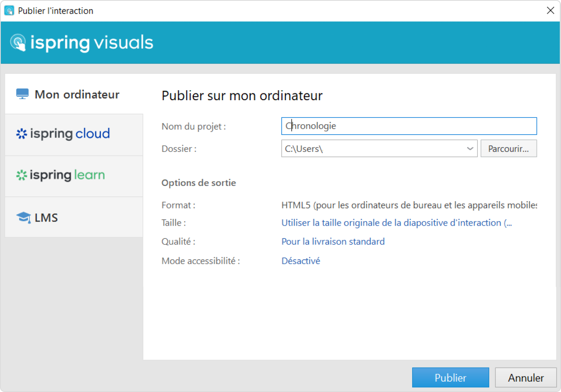The image size is (561, 392).
Task: Click the HTML5 format description text
Action: (x=409, y=205)
